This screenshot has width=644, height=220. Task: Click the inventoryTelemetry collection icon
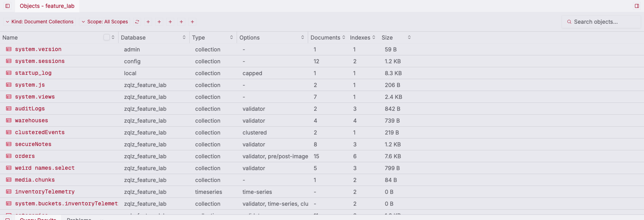[x=9, y=192]
